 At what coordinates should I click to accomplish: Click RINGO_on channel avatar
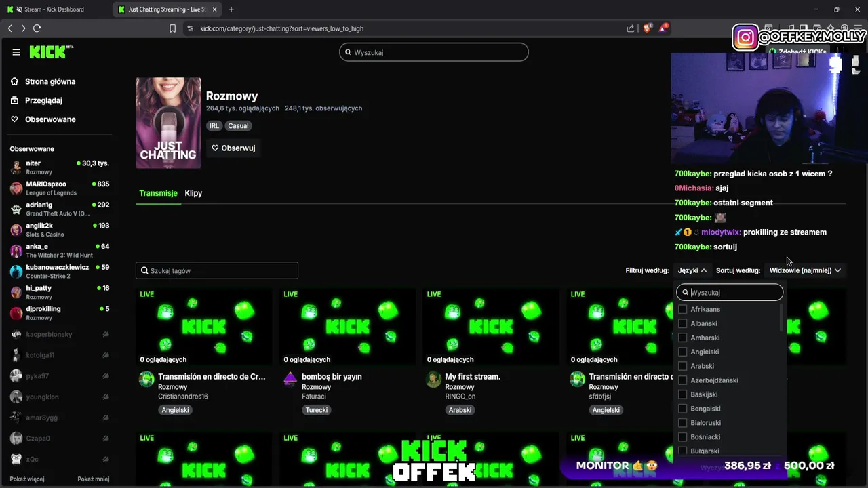(434, 379)
